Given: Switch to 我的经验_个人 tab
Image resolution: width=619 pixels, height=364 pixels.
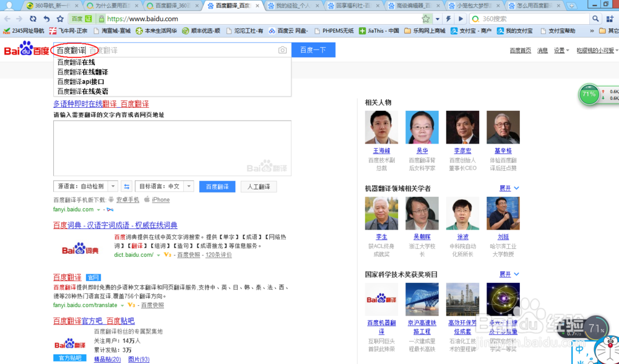Looking at the screenshot, I should tap(293, 6).
